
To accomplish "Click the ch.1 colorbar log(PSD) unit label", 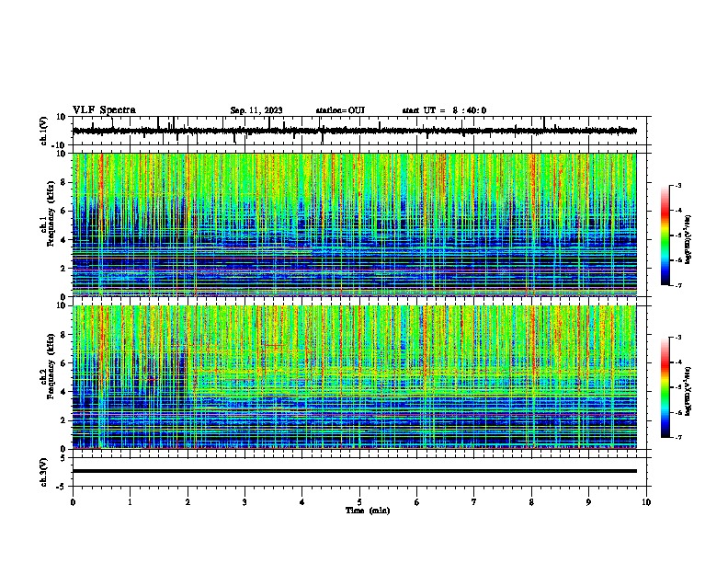I will (x=688, y=239).
